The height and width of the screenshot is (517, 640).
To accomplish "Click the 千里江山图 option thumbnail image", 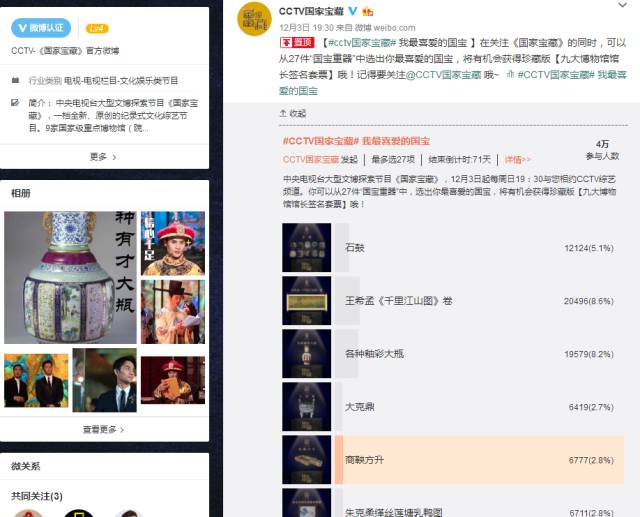I will pos(307,301).
